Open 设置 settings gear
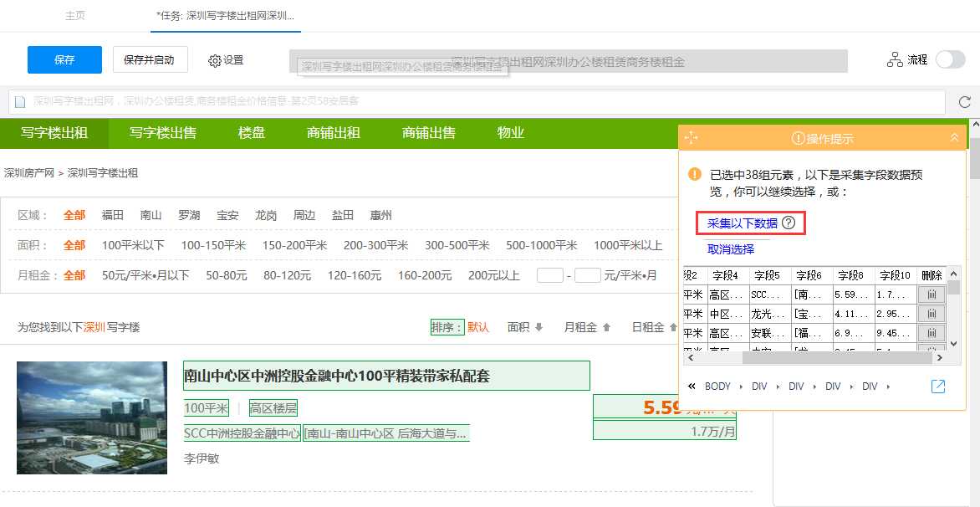This screenshot has width=980, height=507. point(226,60)
